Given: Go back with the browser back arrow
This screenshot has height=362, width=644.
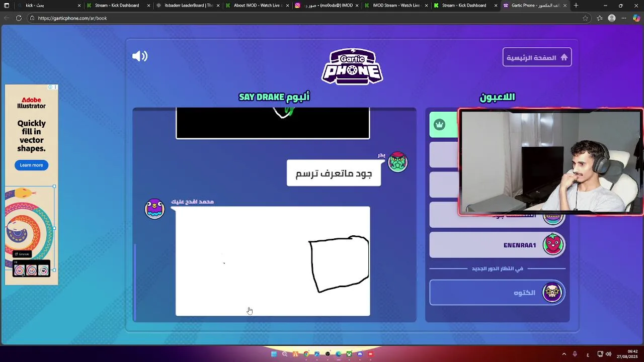Looking at the screenshot, I should tap(7, 18).
